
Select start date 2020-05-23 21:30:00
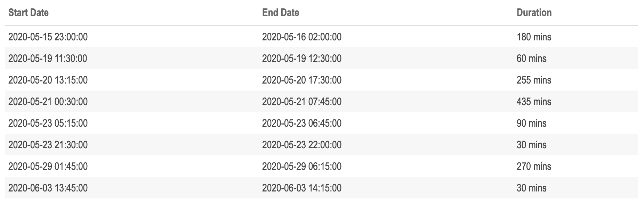pyautogui.click(x=48, y=145)
